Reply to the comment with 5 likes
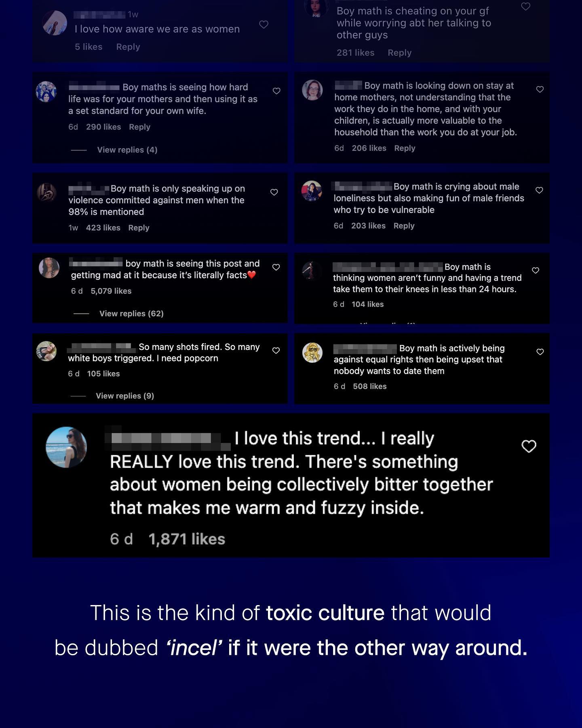582x728 pixels. coord(128,47)
